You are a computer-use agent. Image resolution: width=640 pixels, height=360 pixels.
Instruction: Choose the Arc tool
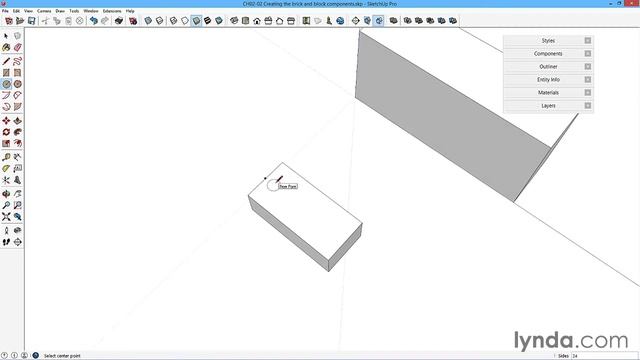pos(6,96)
